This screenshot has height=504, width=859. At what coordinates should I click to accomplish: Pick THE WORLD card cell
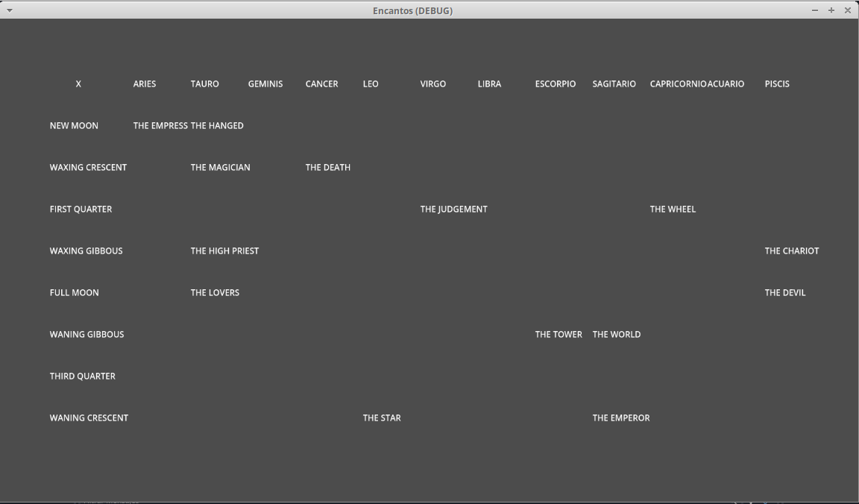617,333
